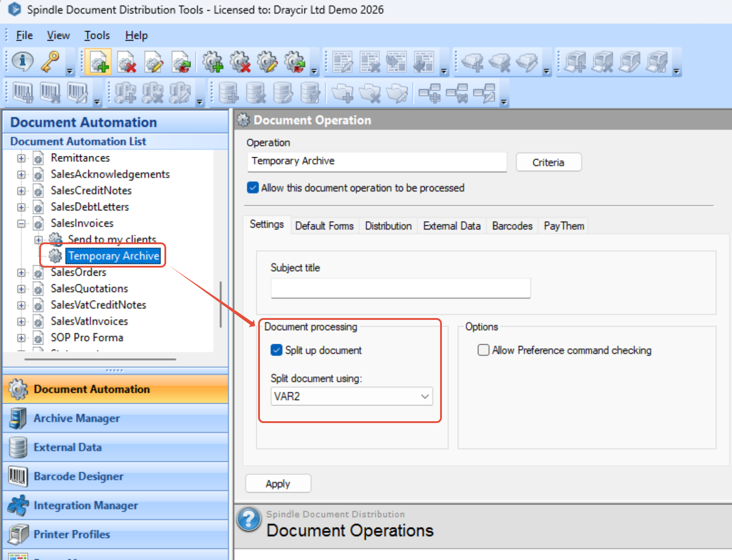The image size is (732, 560).
Task: Click the refresh operation gear icon
Action: (x=295, y=62)
